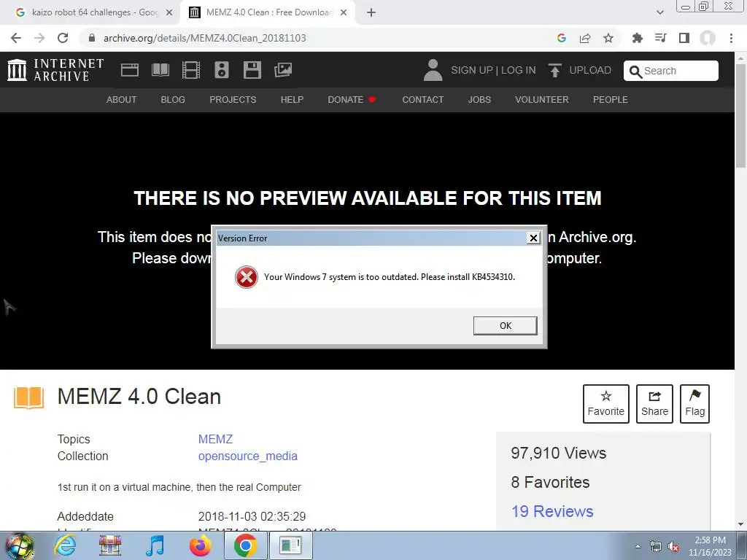
Task: Open the VOLUNTEER menu item
Action: click(542, 99)
